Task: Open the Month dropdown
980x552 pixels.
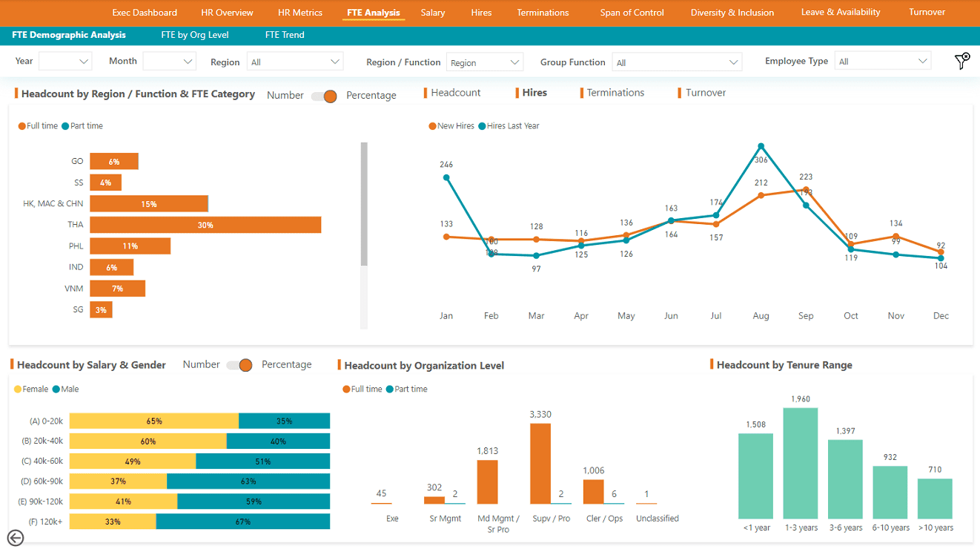Action: [x=169, y=62]
